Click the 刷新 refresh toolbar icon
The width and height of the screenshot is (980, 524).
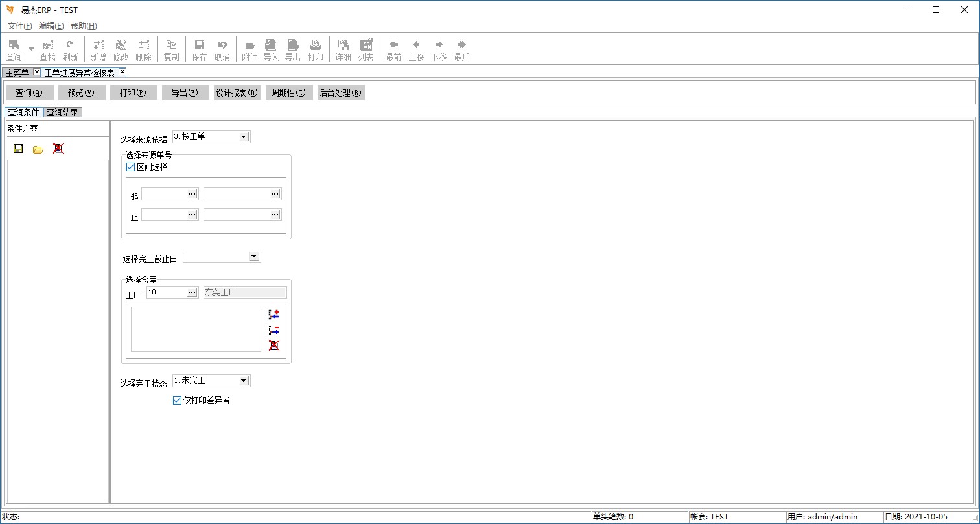[70, 49]
